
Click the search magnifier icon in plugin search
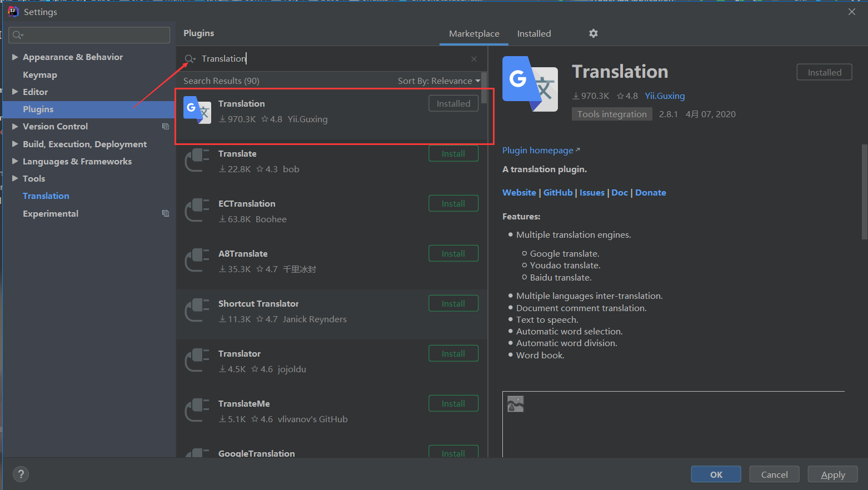click(x=189, y=59)
